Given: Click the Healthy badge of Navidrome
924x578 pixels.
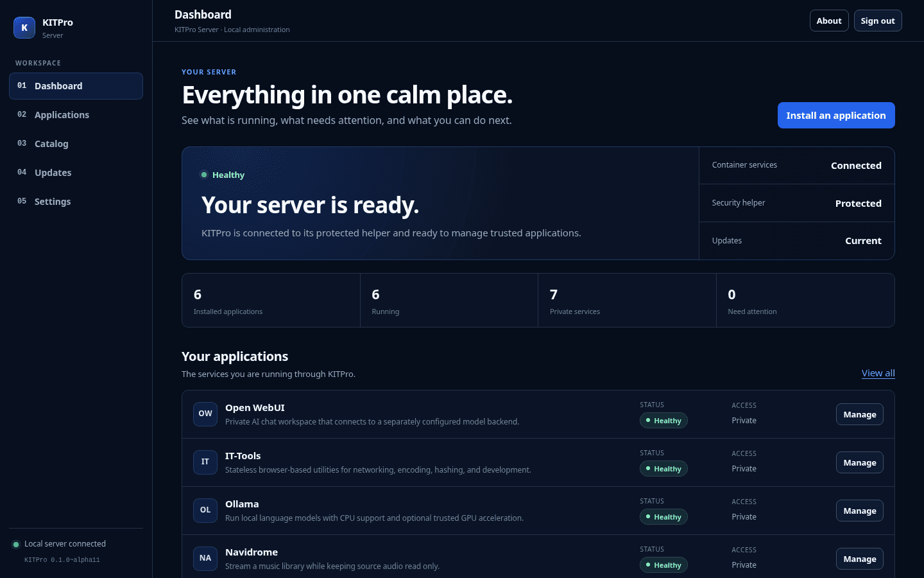Looking at the screenshot, I should pos(663,565).
